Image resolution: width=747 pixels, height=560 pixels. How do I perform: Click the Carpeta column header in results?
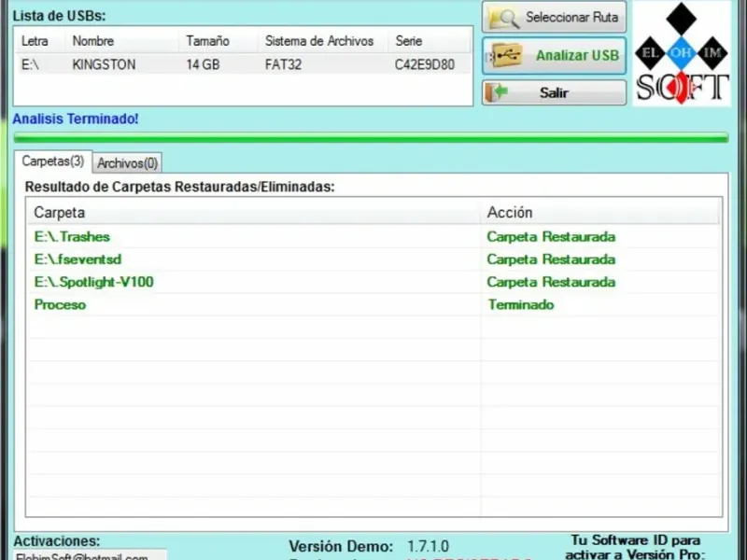point(254,213)
